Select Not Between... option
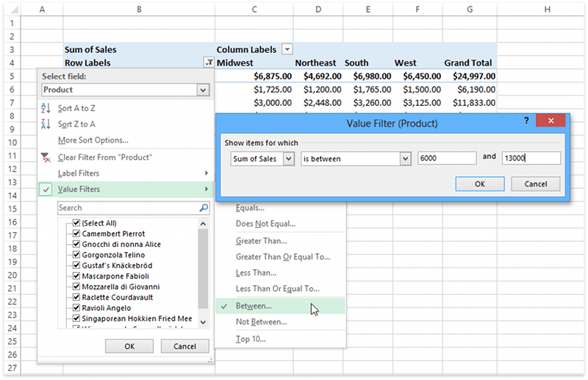Screen dimensions: 588x380 [x=262, y=322]
